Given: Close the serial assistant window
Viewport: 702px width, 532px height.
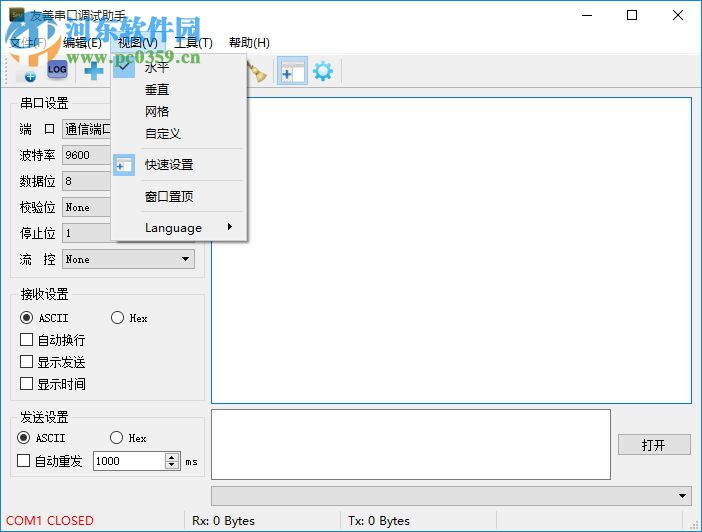Looking at the screenshot, I should pos(678,15).
